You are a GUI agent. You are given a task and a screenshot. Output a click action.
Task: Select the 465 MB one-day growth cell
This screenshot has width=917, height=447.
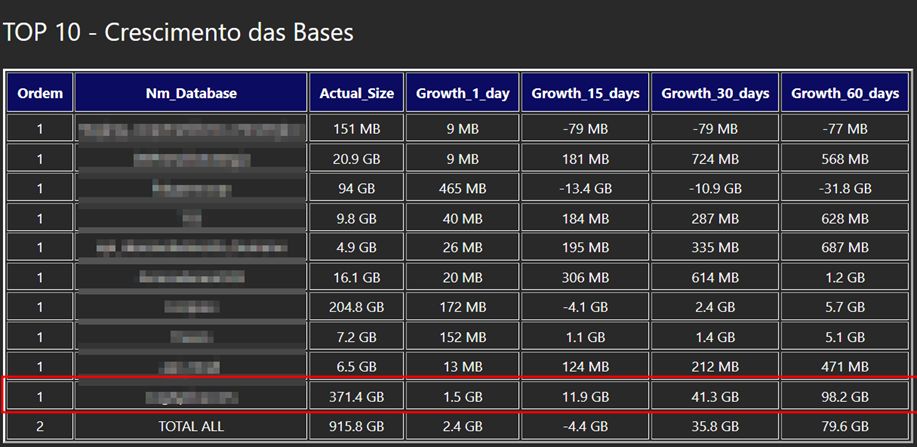coord(463,188)
